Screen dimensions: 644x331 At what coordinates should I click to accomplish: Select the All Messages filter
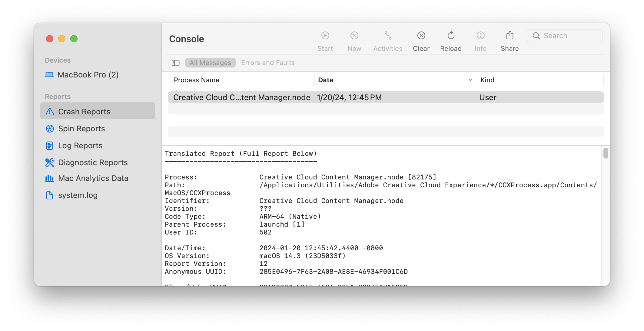click(210, 63)
